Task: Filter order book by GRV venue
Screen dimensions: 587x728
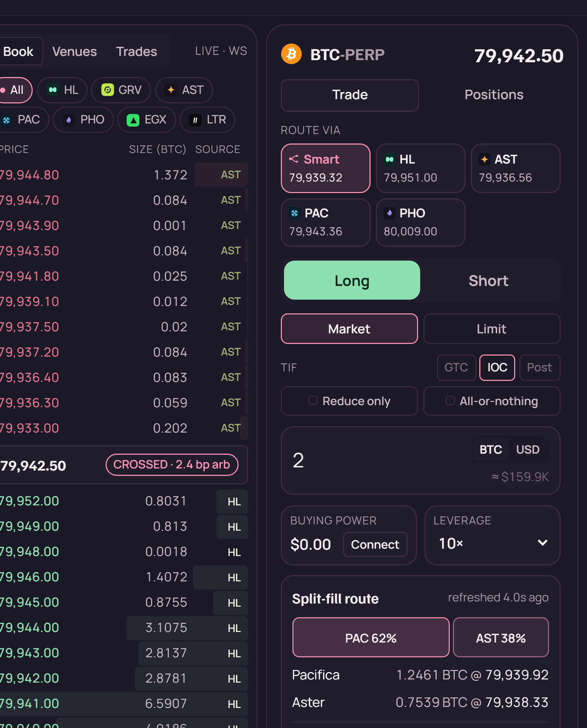Action: pos(121,90)
